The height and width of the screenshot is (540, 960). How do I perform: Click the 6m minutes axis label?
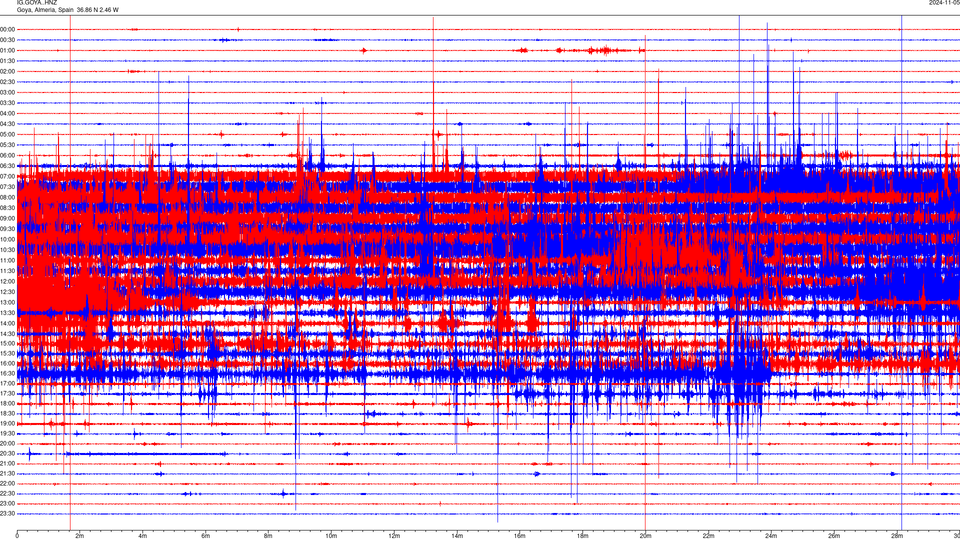206,536
